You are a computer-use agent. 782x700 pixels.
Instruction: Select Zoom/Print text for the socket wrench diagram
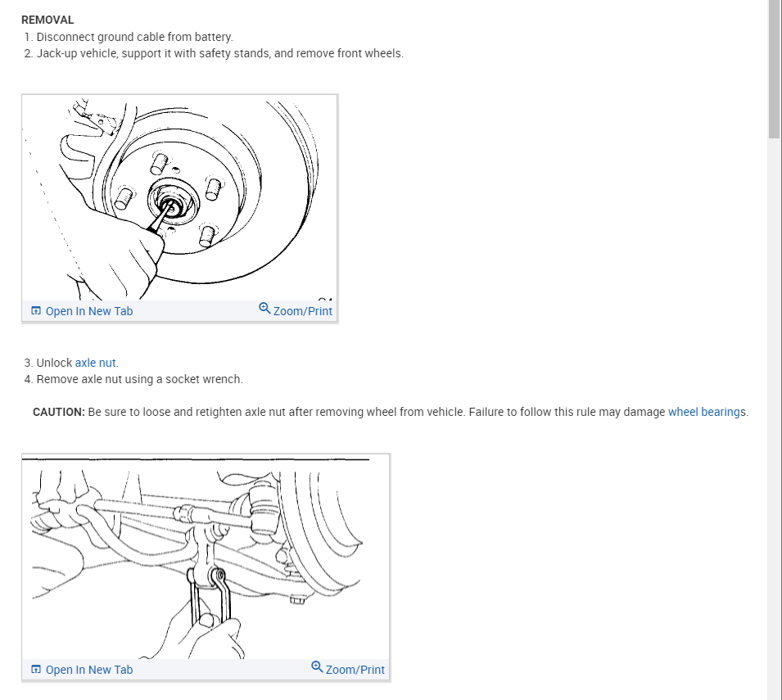[355, 670]
